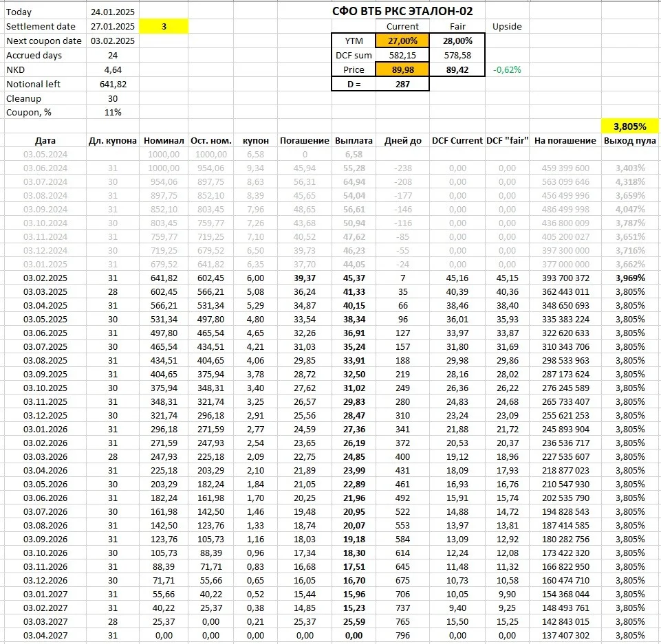Click the coupon cell 4,80
The height and width of the screenshot is (644, 661).
click(x=255, y=320)
